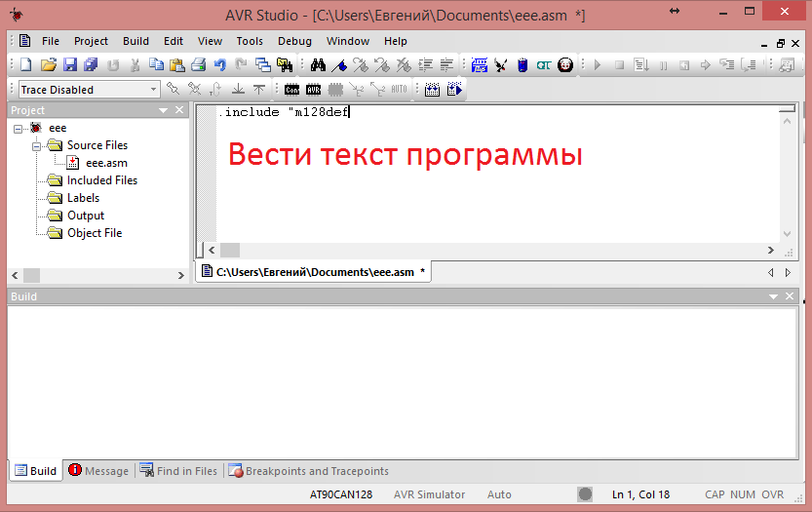Open the Build menu
Viewport: 812px width, 512px height.
tap(135, 41)
